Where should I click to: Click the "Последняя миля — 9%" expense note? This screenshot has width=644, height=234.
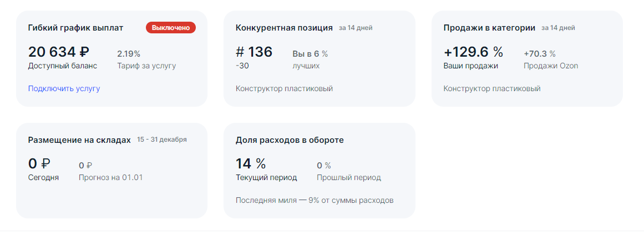pyautogui.click(x=315, y=200)
